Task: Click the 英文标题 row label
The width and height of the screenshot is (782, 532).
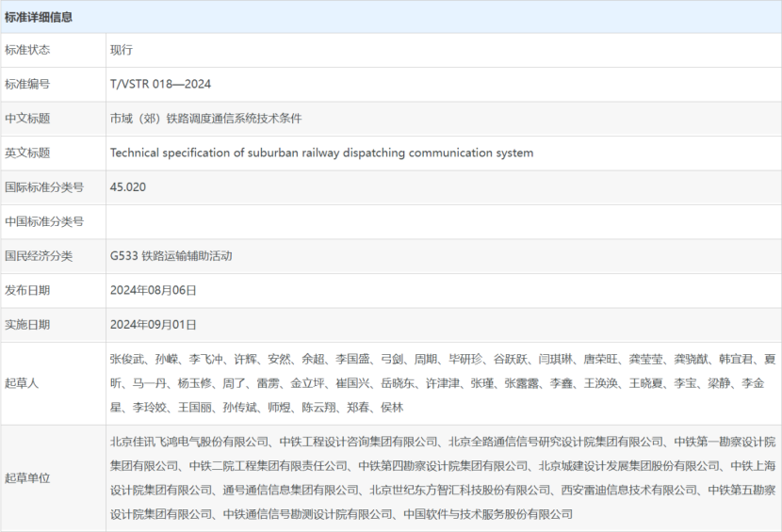Action: [x=27, y=153]
